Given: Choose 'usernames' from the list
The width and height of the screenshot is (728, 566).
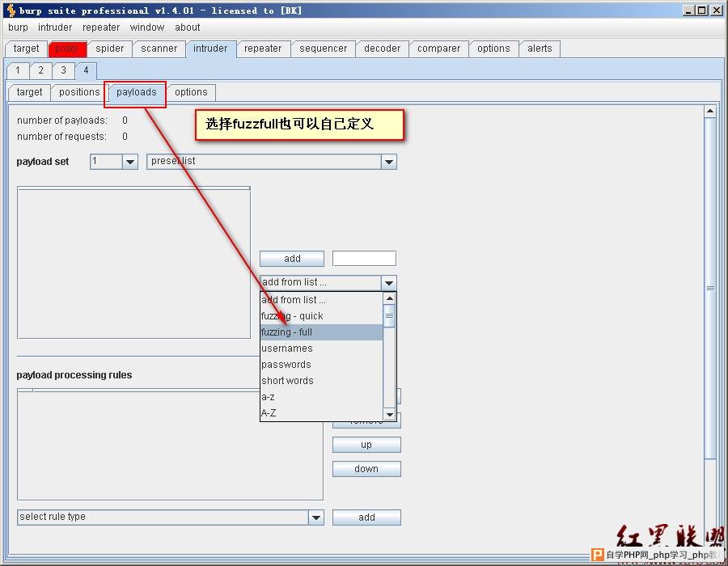Looking at the screenshot, I should tap(321, 348).
